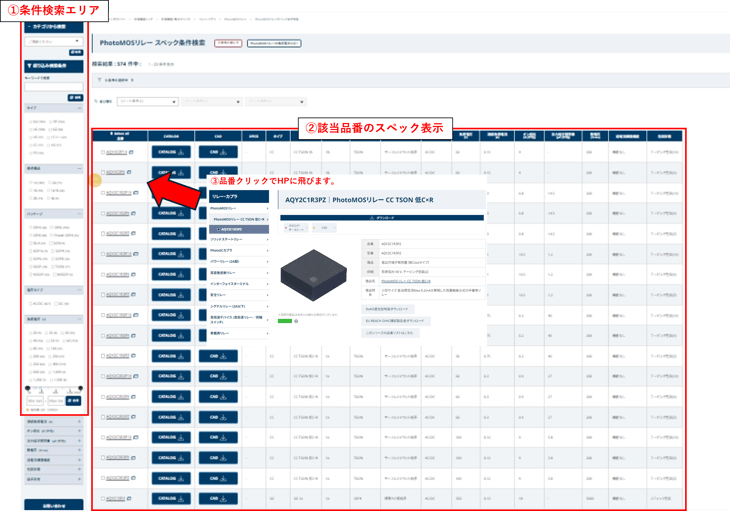Click the left handle of load voltage slider
The image size is (730, 511).
pos(27,388)
